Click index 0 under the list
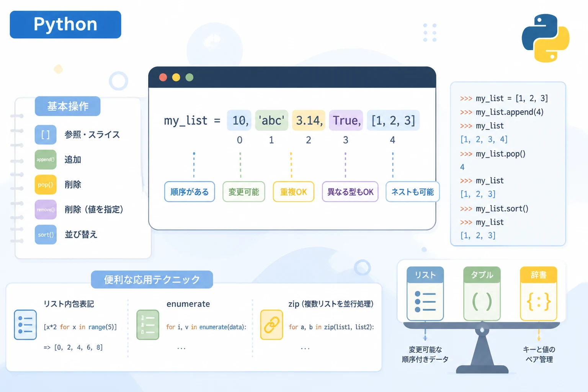Image resolution: width=588 pixels, height=392 pixels. [x=240, y=140]
